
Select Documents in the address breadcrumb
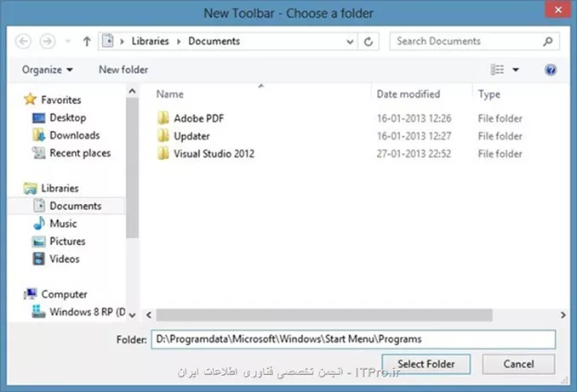214,41
